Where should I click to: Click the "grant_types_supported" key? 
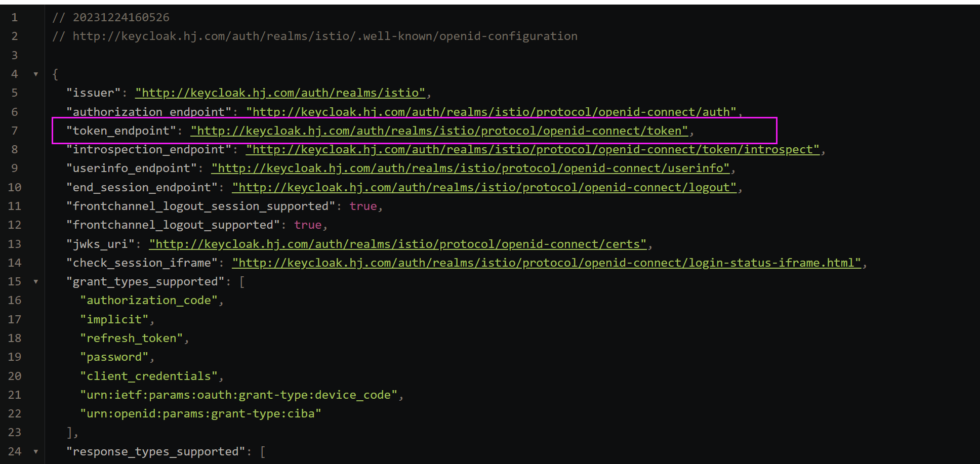(146, 282)
